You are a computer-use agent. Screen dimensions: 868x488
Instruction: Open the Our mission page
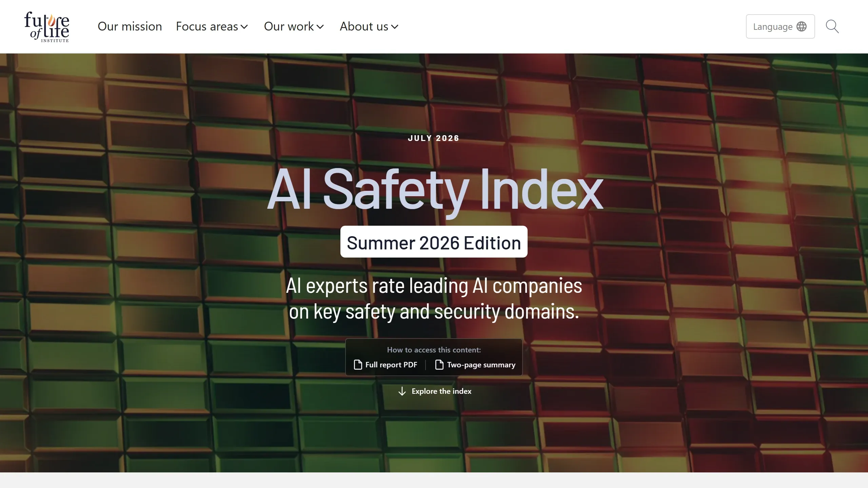click(x=130, y=26)
